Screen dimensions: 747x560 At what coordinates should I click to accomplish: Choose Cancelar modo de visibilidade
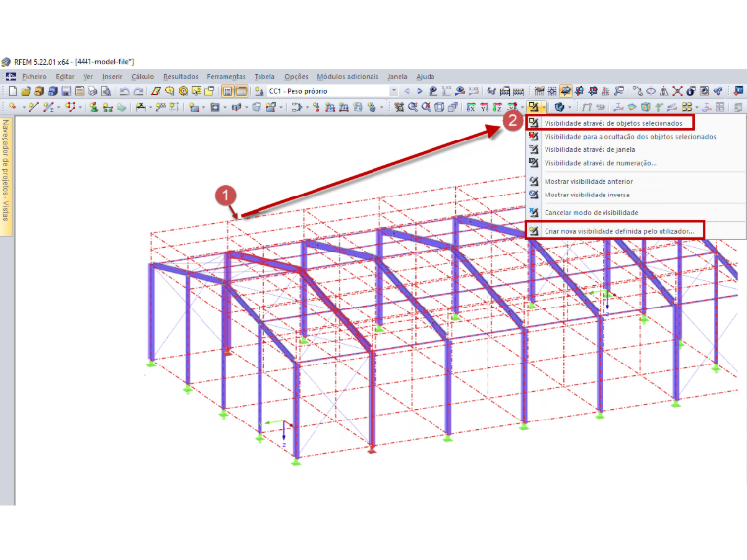click(x=591, y=213)
